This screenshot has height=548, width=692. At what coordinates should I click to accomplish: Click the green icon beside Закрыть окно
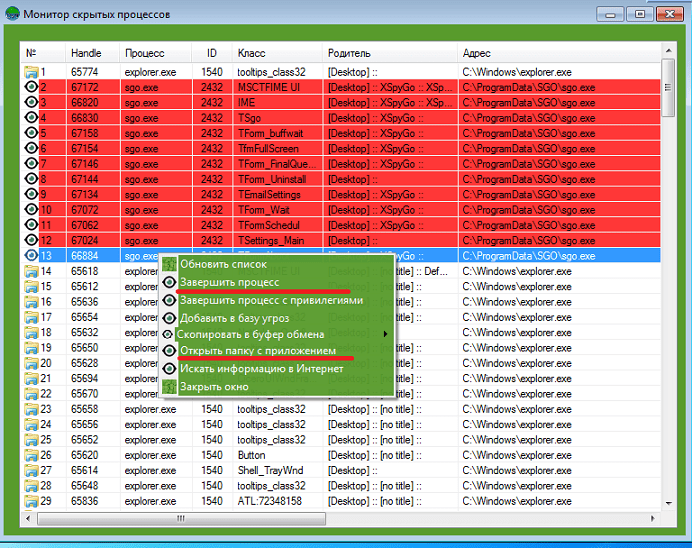tap(169, 387)
